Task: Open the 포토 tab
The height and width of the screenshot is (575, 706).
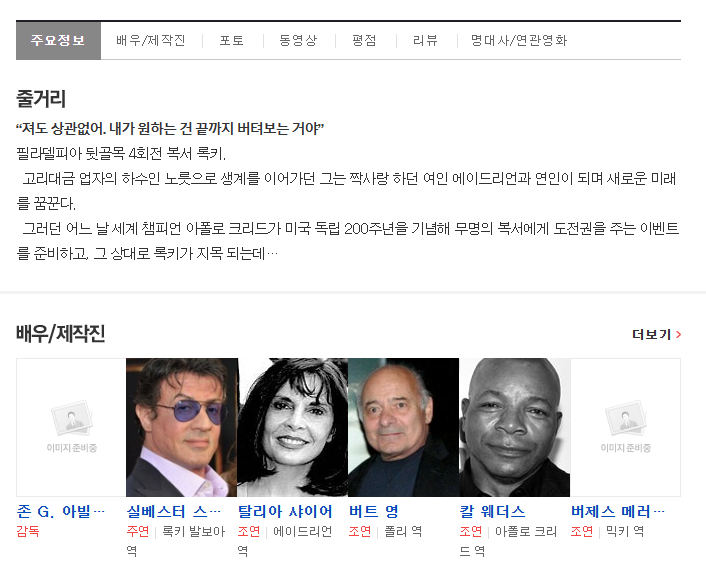Action: tap(232, 41)
